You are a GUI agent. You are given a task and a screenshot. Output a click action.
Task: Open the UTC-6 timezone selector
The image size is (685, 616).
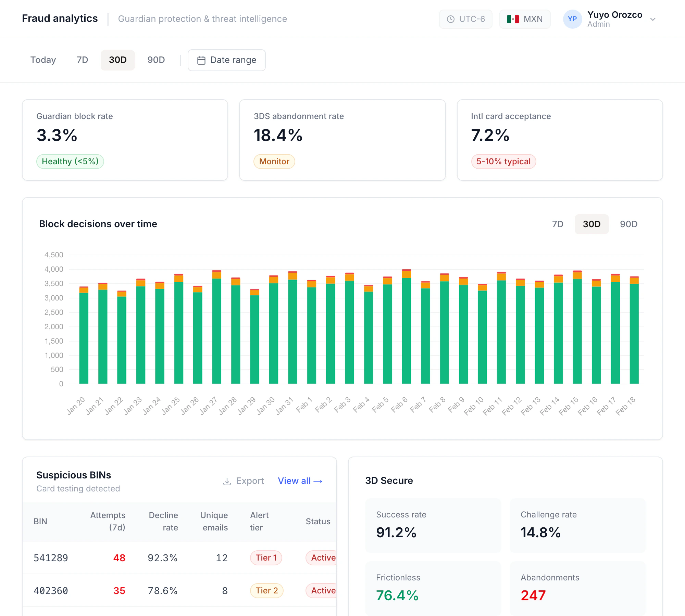coord(465,19)
